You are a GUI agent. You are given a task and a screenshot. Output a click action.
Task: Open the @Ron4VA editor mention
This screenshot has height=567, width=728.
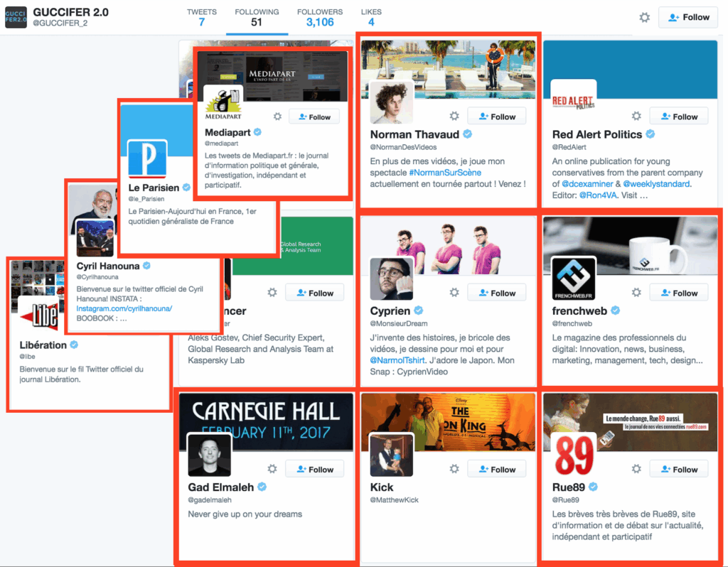(598, 195)
